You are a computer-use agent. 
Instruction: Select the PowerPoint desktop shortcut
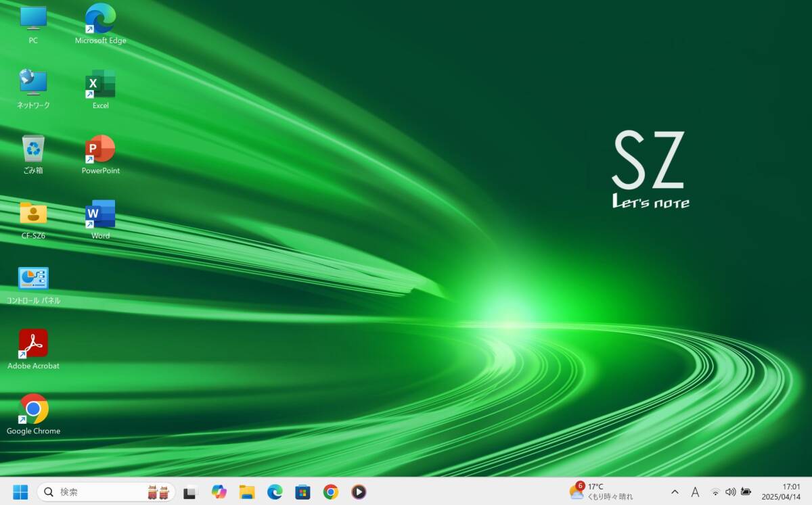point(100,149)
